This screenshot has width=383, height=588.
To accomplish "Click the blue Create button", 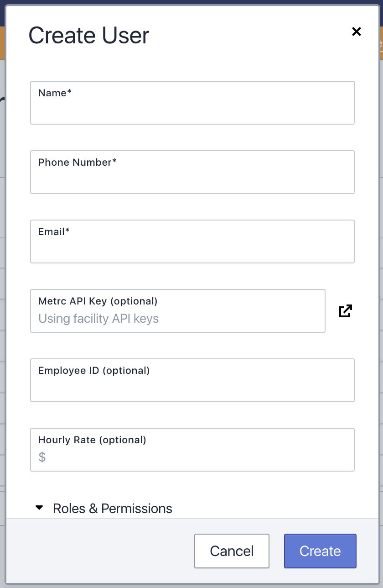I will point(320,551).
